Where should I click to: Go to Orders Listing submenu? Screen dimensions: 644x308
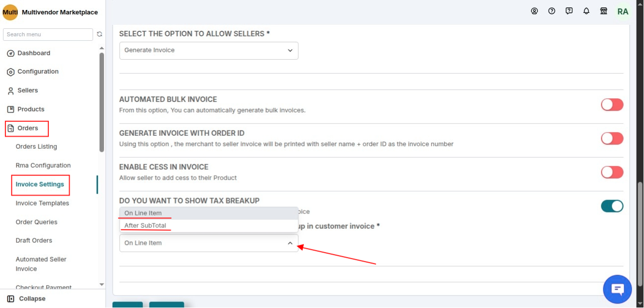point(36,147)
